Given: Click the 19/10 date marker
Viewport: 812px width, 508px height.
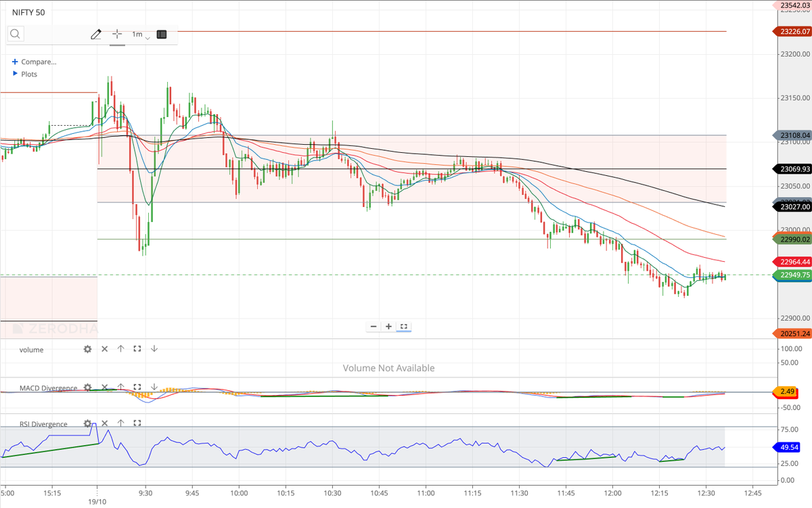Looking at the screenshot, I should pyautogui.click(x=97, y=502).
